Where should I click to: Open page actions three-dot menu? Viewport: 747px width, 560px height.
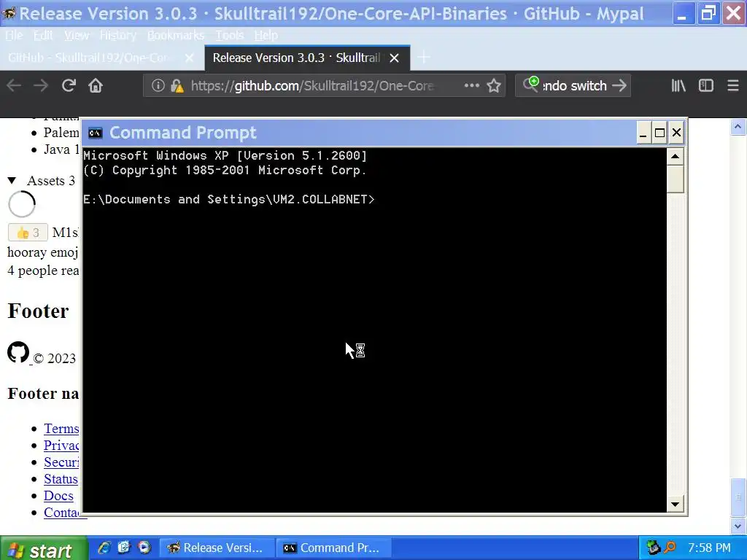click(x=472, y=86)
